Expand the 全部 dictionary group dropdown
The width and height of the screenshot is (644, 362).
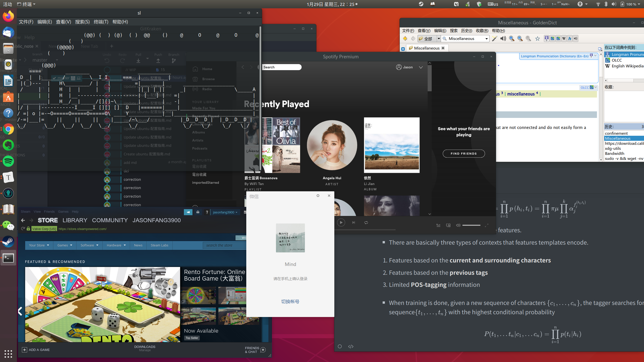click(438, 38)
